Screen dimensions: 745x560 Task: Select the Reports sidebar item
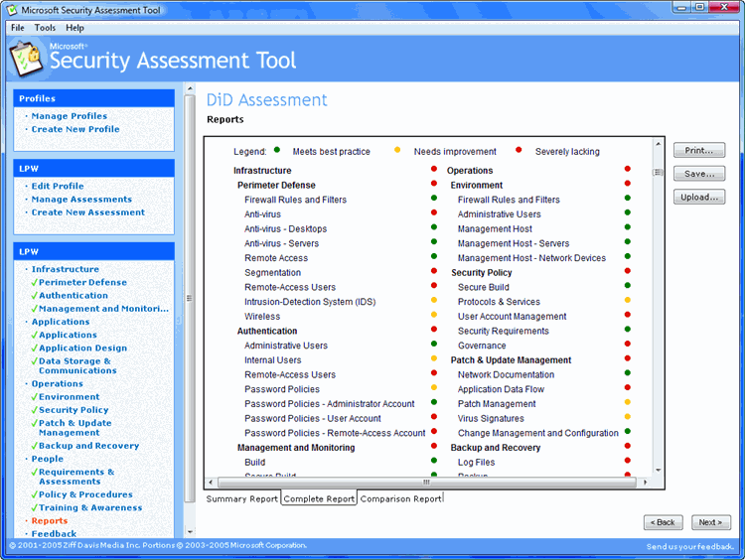[x=50, y=521]
